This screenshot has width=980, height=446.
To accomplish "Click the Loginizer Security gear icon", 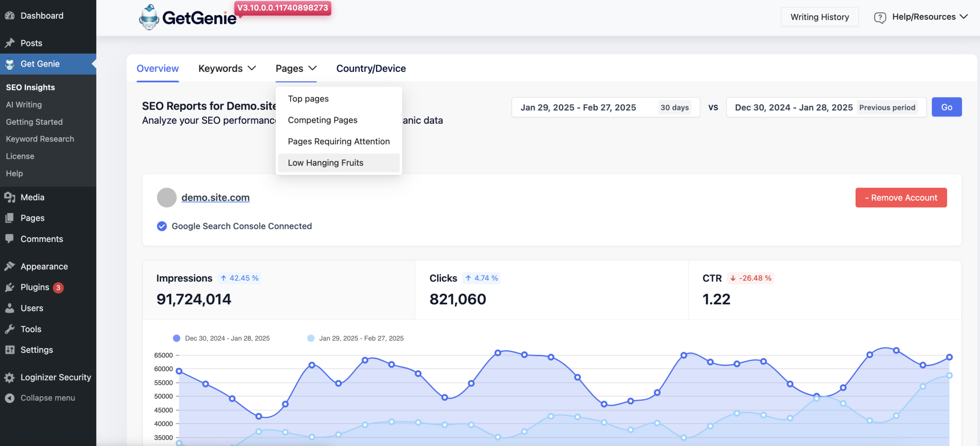I will 10,377.
